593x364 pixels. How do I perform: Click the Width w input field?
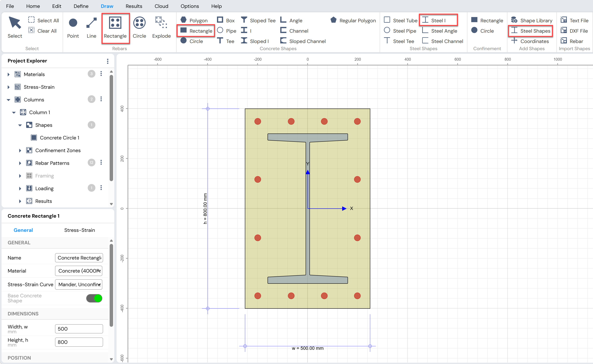79,329
